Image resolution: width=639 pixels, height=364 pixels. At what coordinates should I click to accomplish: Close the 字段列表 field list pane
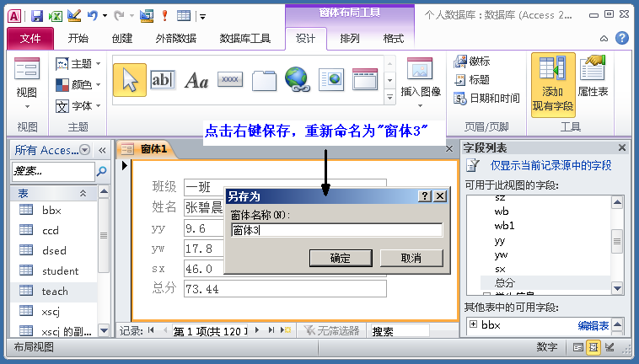pyautogui.click(x=622, y=147)
